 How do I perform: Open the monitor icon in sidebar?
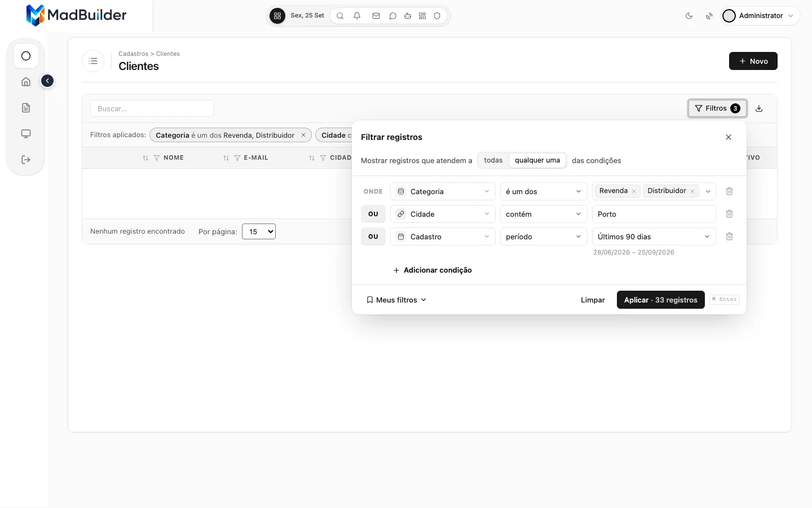pos(26,134)
